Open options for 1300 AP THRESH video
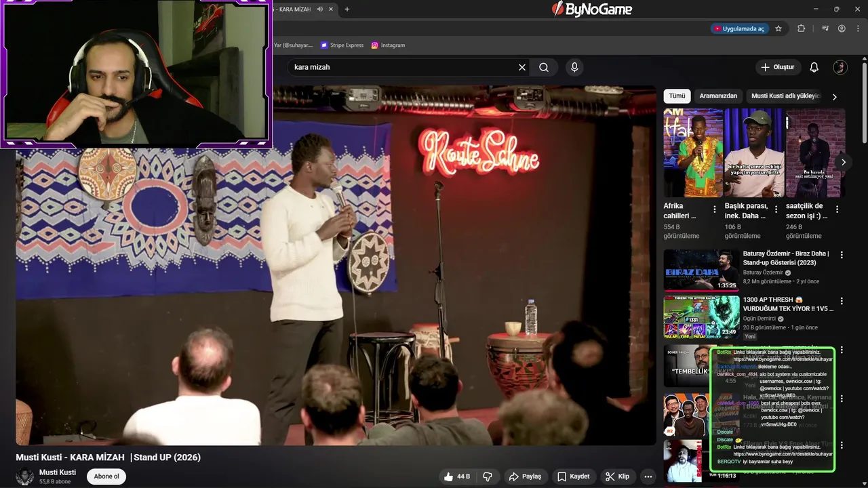 pos(842,301)
